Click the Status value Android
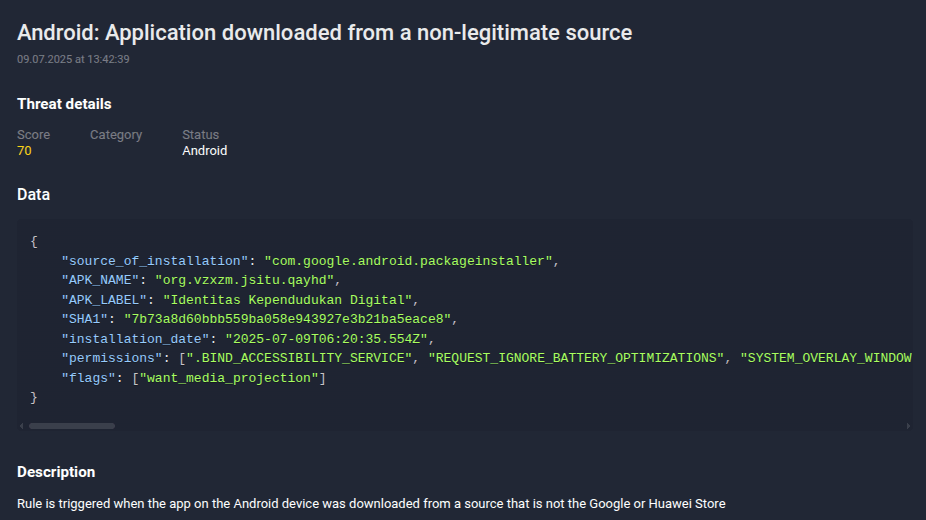Image resolution: width=926 pixels, height=520 pixels. coord(204,151)
